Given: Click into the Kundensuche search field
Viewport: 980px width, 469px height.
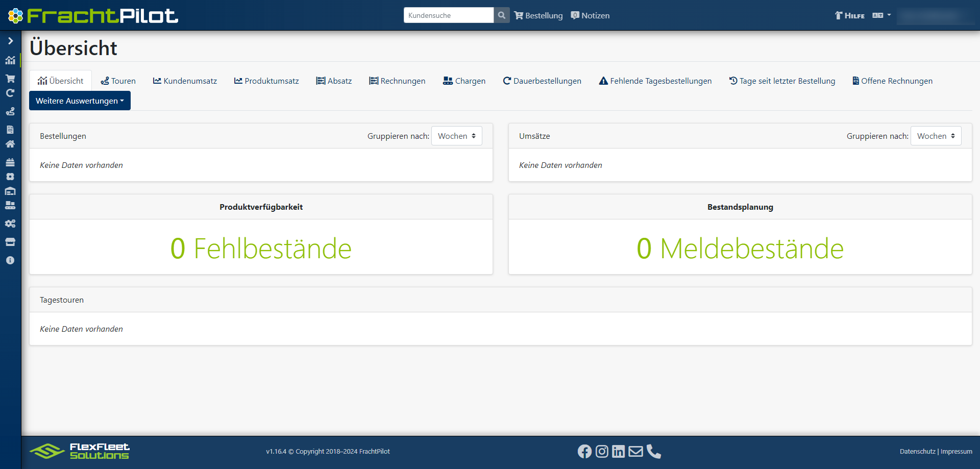Looking at the screenshot, I should point(449,15).
